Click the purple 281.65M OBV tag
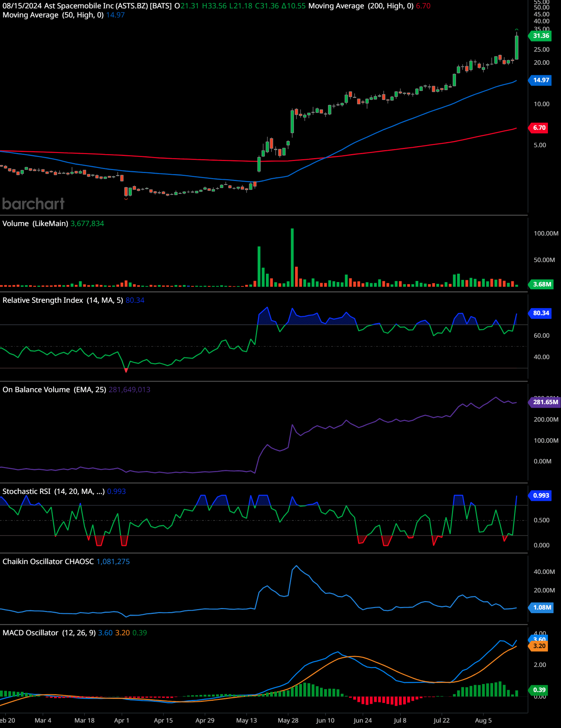 [x=545, y=402]
